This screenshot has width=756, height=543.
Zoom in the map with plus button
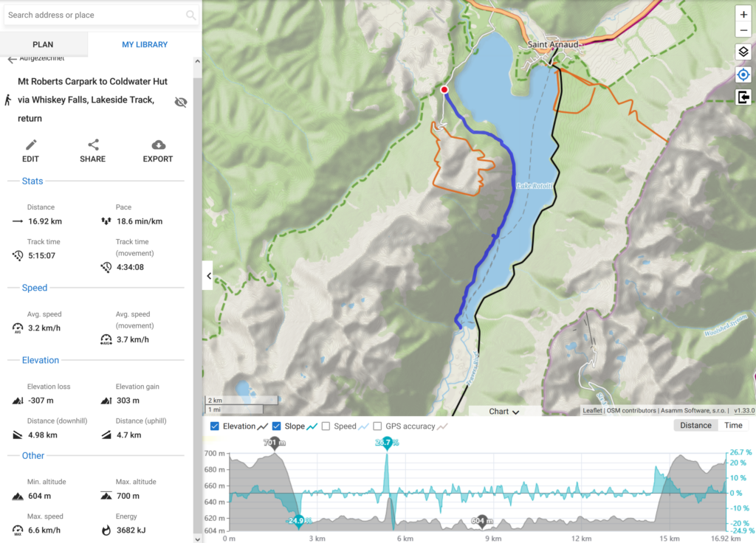click(743, 15)
